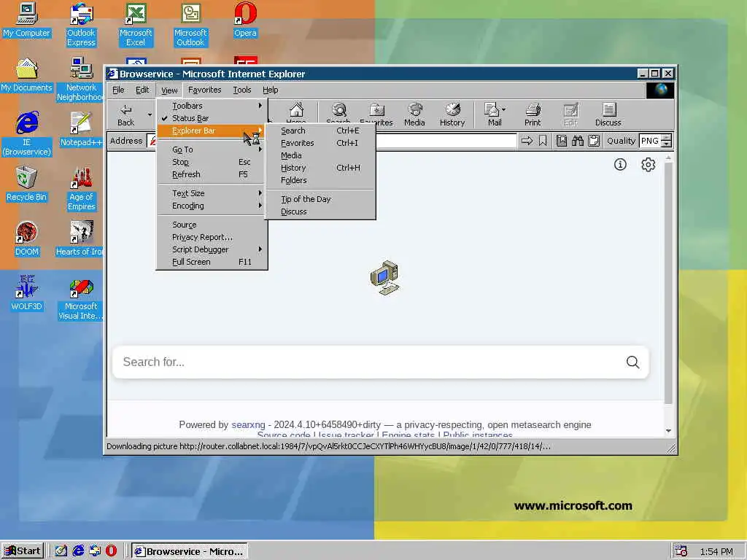Open the DOOM desktop shortcut
This screenshot has width=747, height=560.
coord(27,238)
